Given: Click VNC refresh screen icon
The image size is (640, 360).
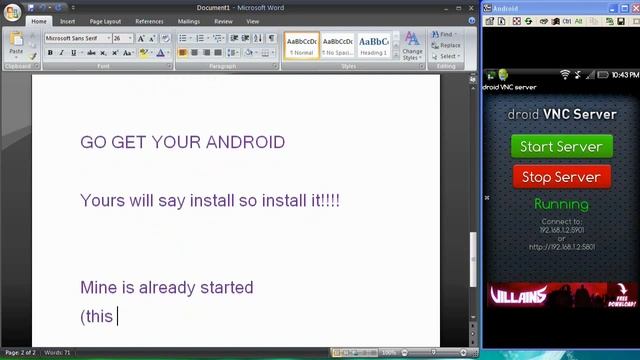Looking at the screenshot, I should click(529, 21).
